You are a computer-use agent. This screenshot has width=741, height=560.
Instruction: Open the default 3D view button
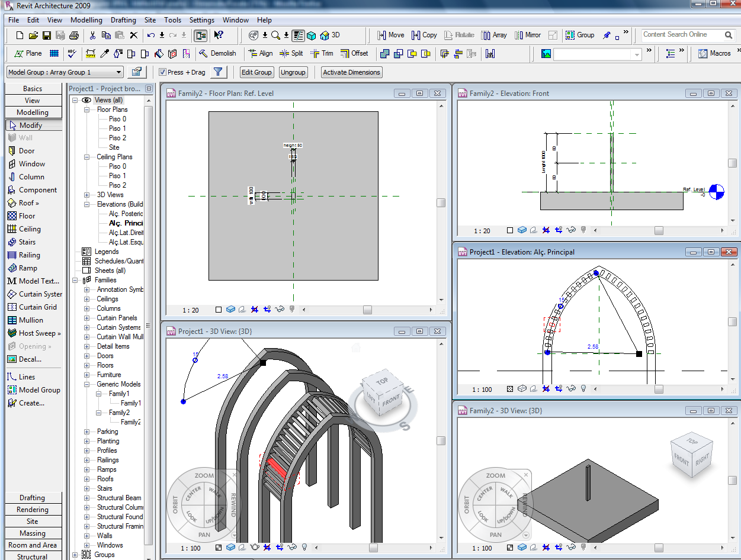coord(331,35)
